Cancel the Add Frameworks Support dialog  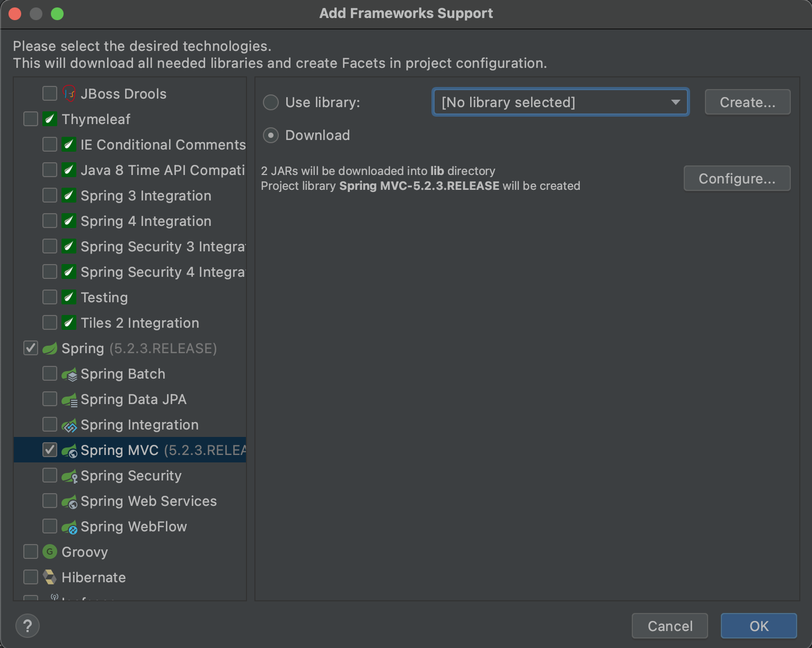click(x=670, y=626)
